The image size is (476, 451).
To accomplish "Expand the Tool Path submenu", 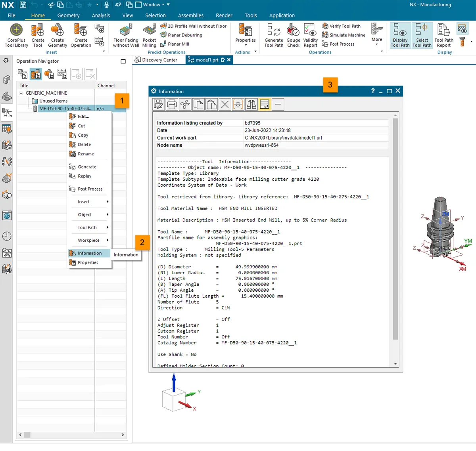I will pyautogui.click(x=89, y=227).
